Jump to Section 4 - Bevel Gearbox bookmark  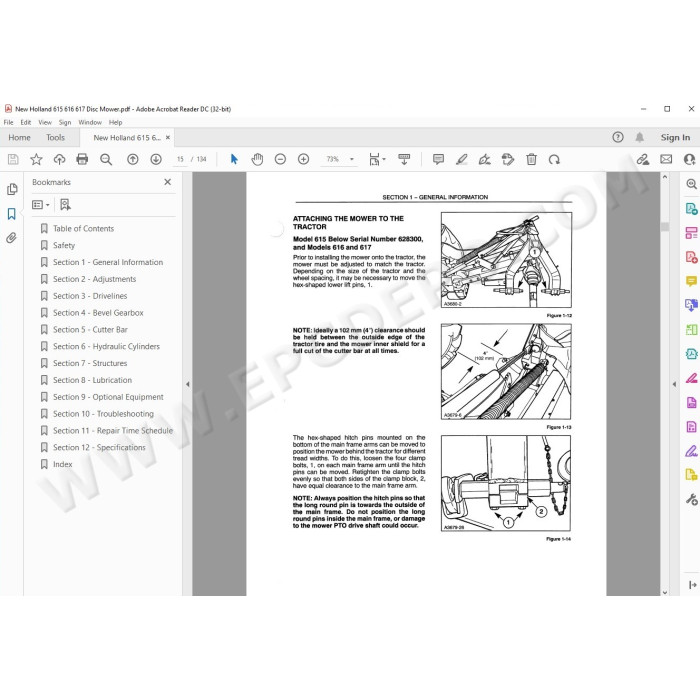pos(98,313)
